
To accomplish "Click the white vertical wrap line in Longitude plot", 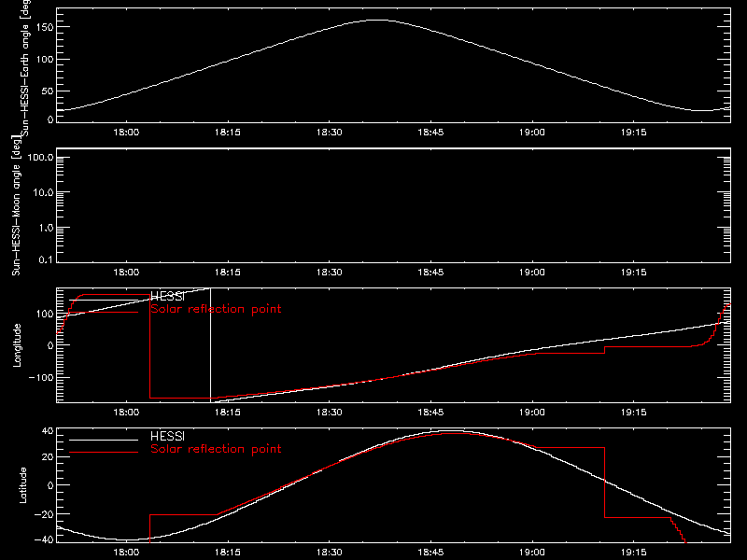I will (211, 345).
